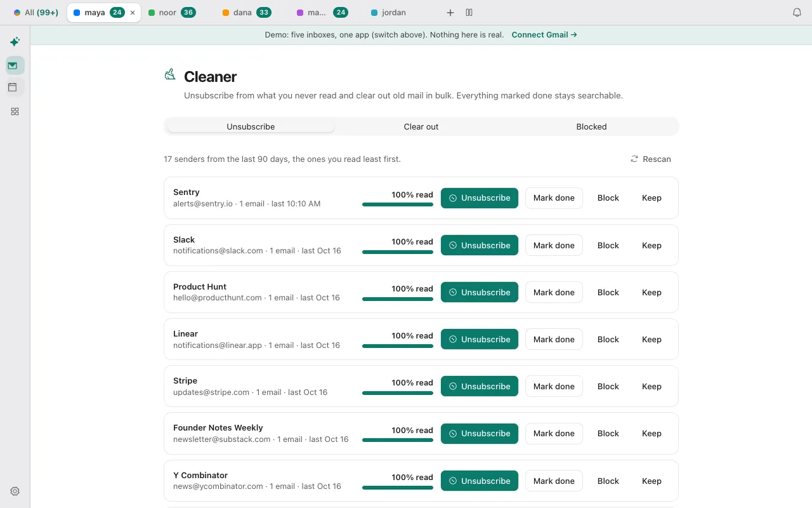Open the mail inbox sidebar icon
Image resolution: width=812 pixels, height=508 pixels.
click(15, 65)
